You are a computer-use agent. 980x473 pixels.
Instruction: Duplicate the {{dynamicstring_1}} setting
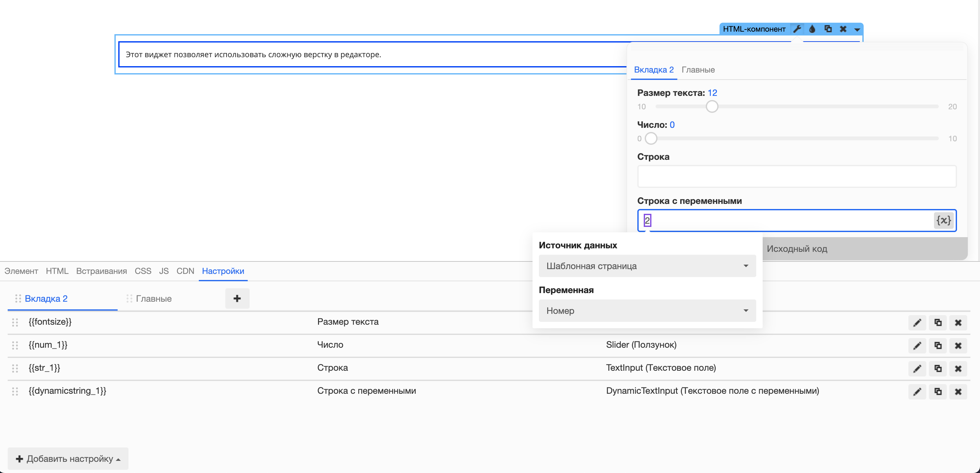coord(938,391)
